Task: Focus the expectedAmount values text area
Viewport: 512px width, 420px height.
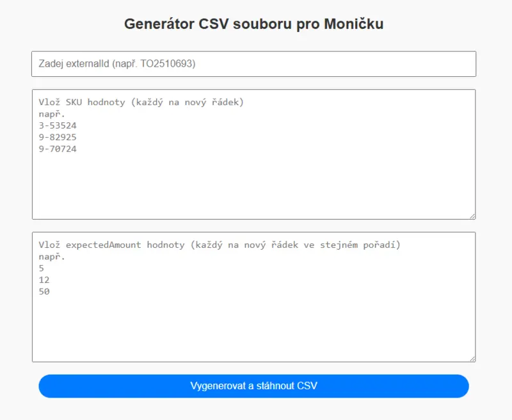Action: tap(253, 296)
